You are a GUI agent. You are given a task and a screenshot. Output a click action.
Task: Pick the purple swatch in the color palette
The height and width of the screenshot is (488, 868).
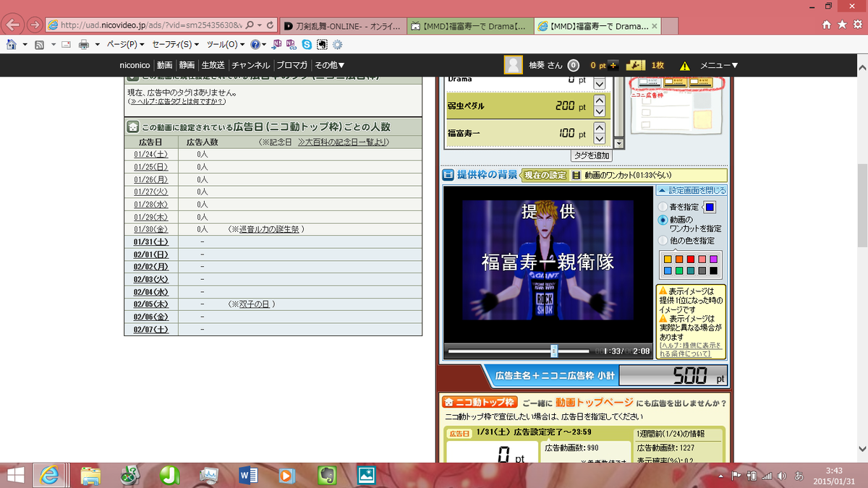(x=713, y=260)
